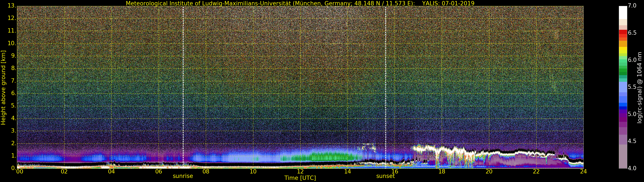The width and height of the screenshot is (644, 182).
Task: Select the 'sunrise' label below the time axis
Action: tap(183, 176)
